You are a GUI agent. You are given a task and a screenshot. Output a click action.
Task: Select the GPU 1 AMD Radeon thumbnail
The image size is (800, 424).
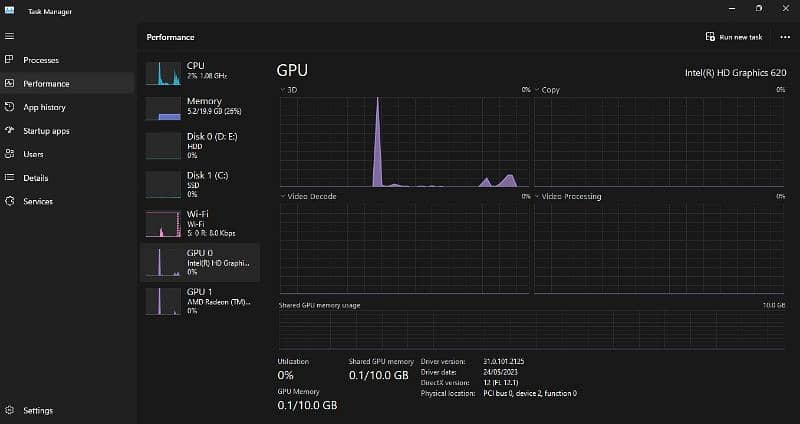[x=162, y=301]
